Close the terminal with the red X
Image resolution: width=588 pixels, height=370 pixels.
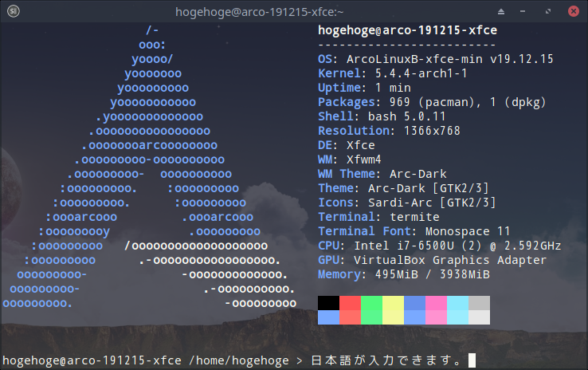coord(574,11)
